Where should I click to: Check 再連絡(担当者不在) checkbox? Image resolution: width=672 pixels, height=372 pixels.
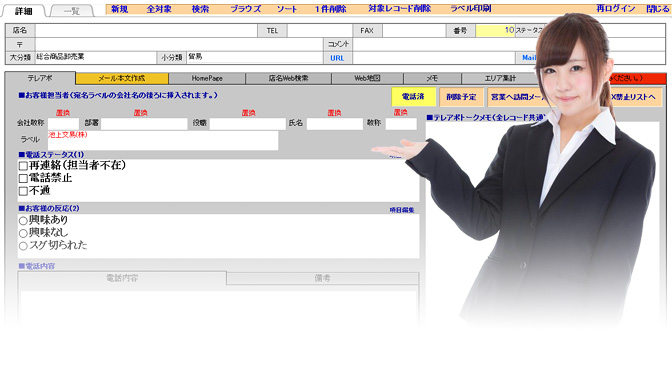(x=23, y=166)
